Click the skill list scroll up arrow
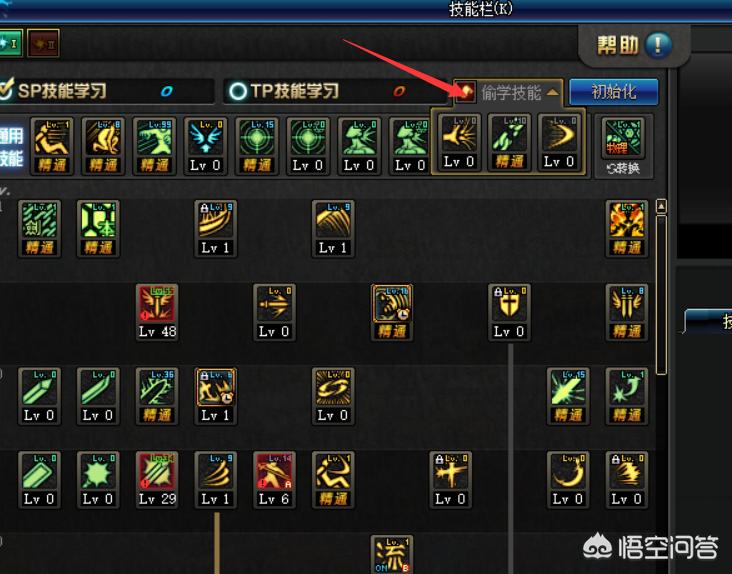Viewport: 732px width, 574px height. (662, 206)
